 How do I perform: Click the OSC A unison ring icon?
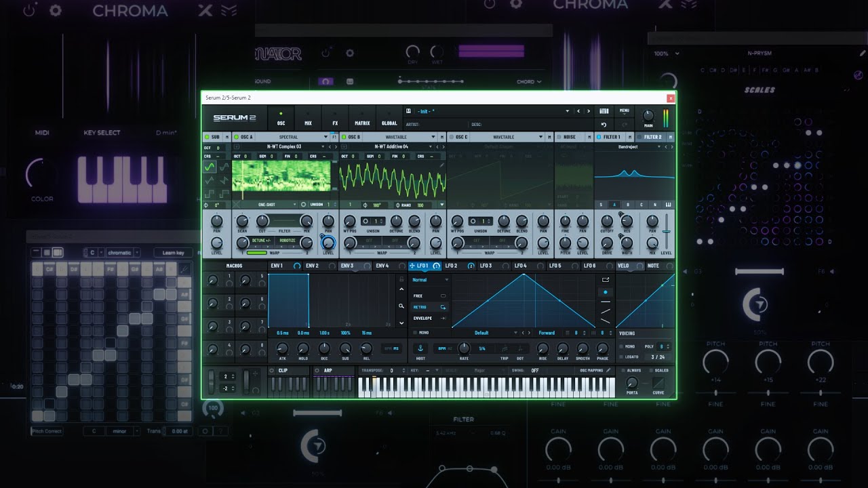(304, 205)
